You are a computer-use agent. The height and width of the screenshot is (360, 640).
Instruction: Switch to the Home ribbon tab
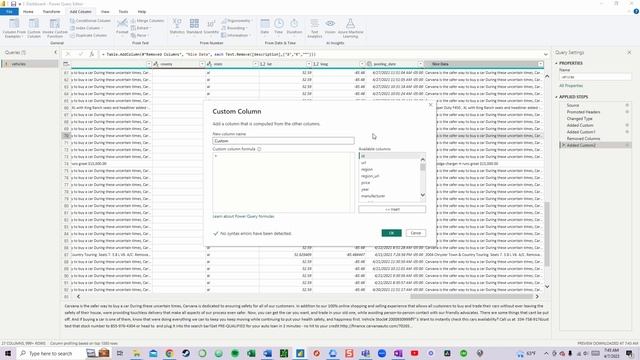click(28, 11)
